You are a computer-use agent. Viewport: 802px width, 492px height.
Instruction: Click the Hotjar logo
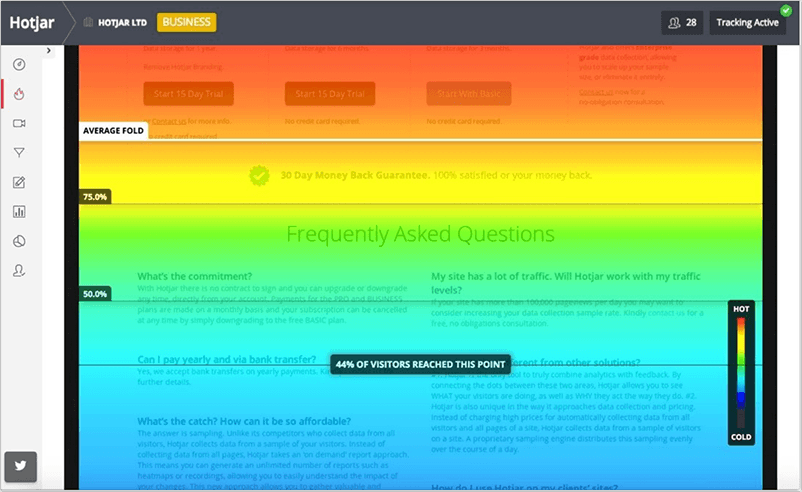tap(32, 23)
